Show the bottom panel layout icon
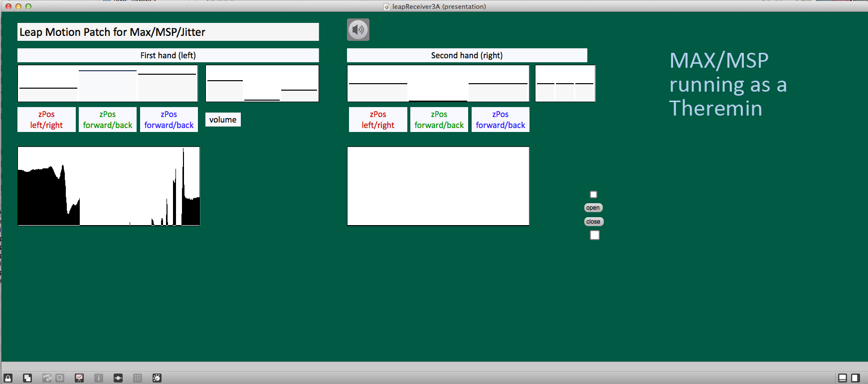Viewport: 868px width, 384px height. (x=843, y=378)
